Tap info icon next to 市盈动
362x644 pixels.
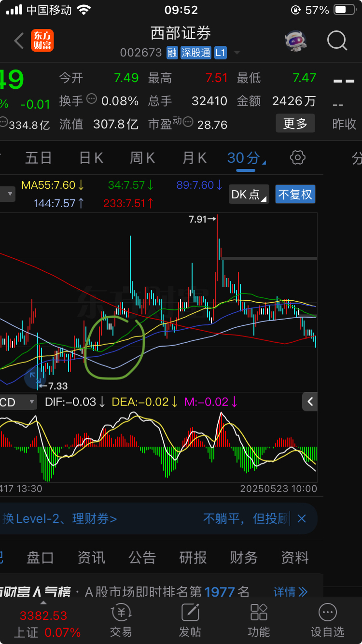pos(188,122)
